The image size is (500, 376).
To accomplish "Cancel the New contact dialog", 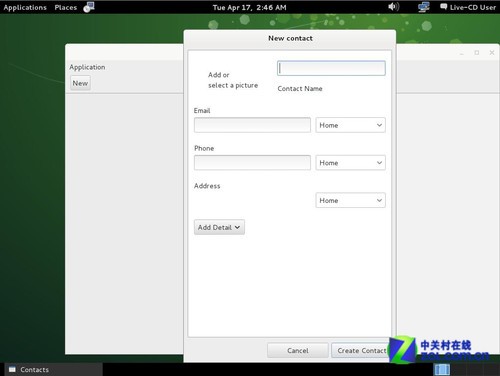I will [x=298, y=351].
